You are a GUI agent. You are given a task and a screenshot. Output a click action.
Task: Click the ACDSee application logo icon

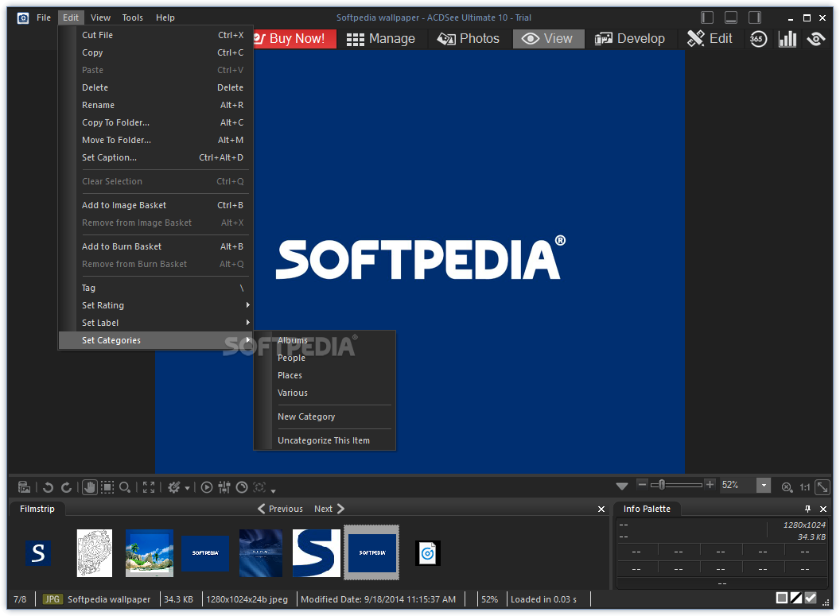coord(22,18)
